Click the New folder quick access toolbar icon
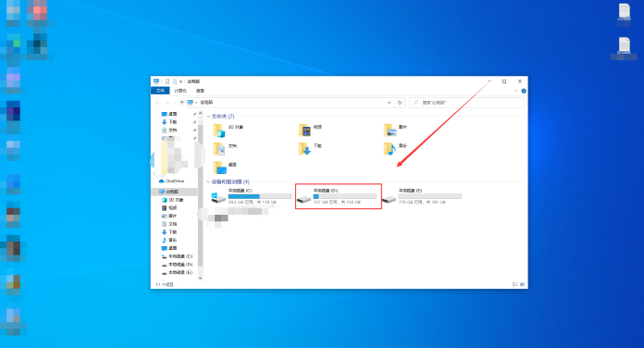Viewport: 644px width, 348px height. (x=175, y=81)
